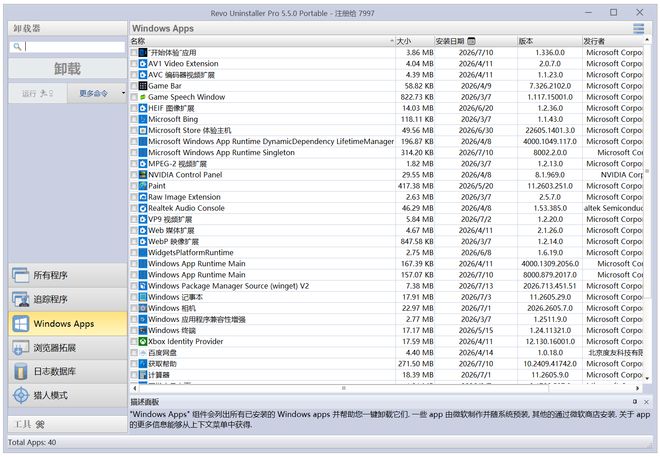Click the list's scroll right arrow
660x457 pixels.
[637, 388]
